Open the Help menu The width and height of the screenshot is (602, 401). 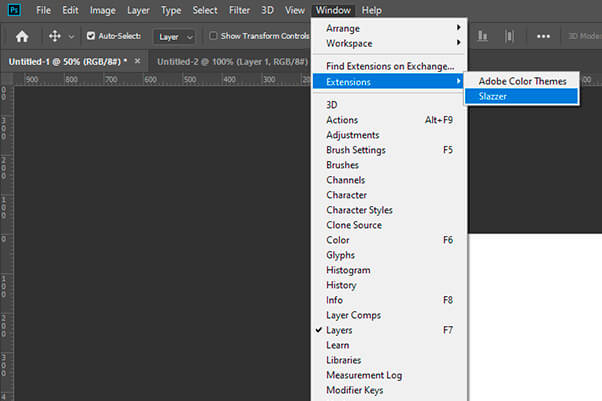(x=371, y=10)
